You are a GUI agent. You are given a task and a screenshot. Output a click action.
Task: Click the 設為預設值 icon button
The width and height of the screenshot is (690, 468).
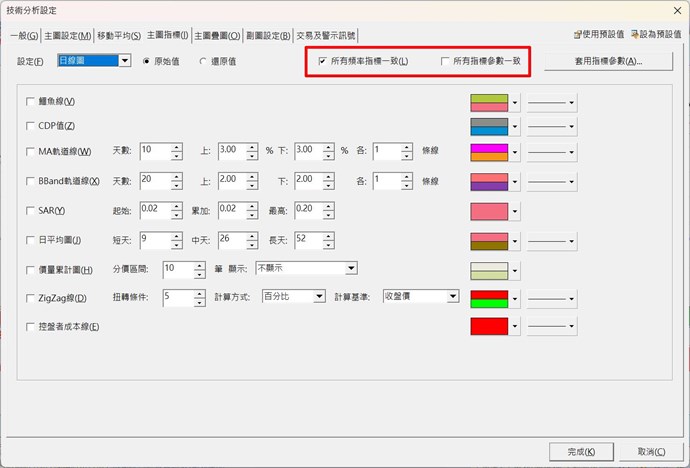[656, 35]
